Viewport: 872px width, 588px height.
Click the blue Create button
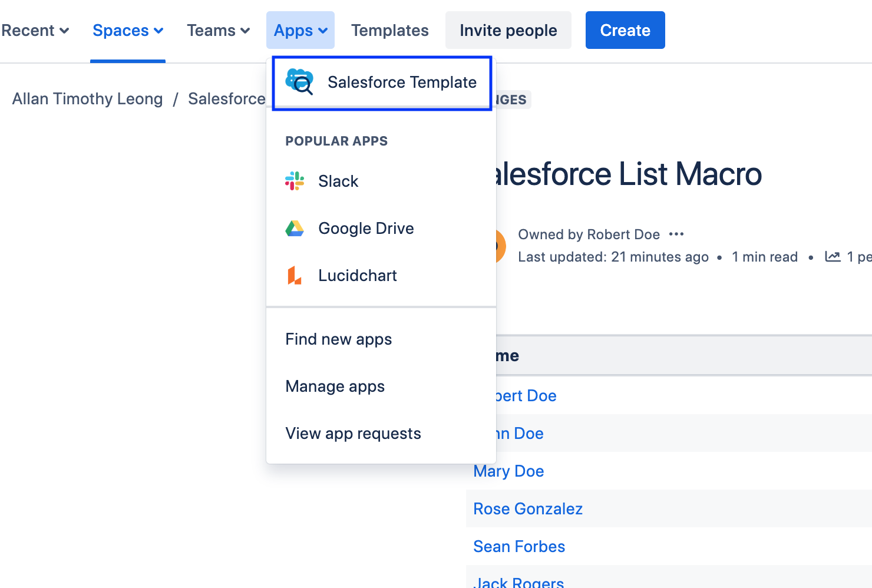625,31
